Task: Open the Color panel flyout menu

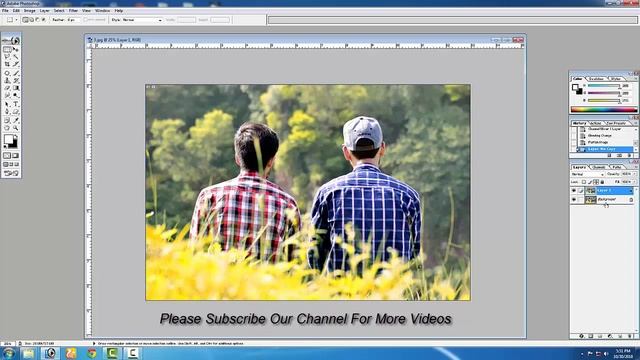Action: pos(635,79)
